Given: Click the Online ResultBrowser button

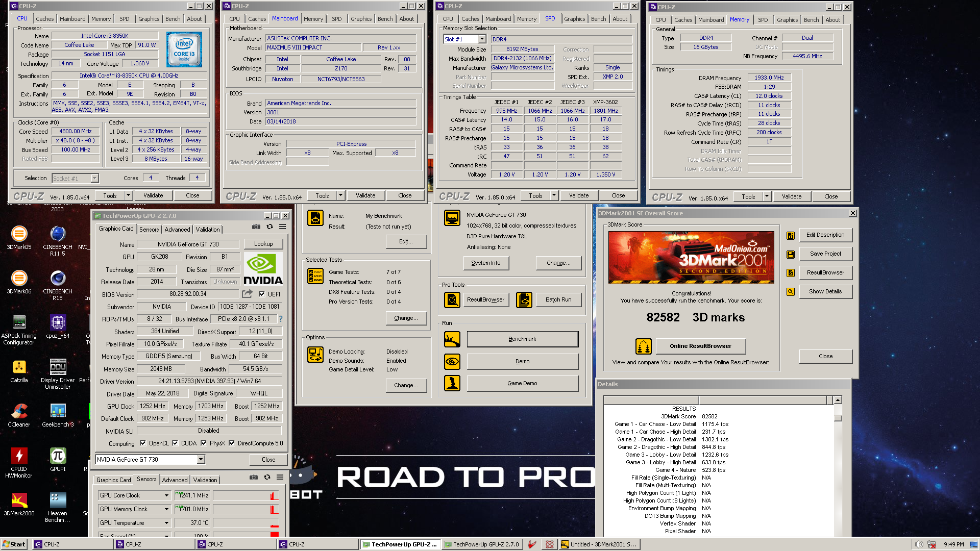Looking at the screenshot, I should [x=700, y=346].
